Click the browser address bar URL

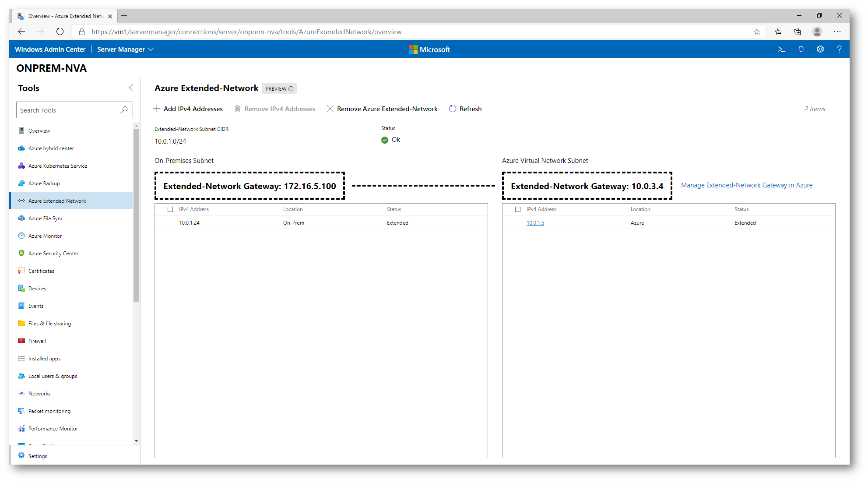246,32
